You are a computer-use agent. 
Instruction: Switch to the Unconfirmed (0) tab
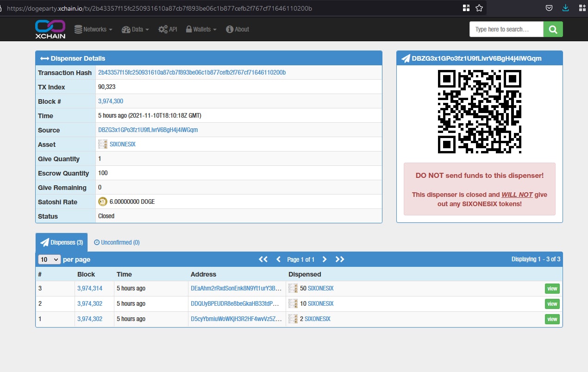[x=117, y=242]
